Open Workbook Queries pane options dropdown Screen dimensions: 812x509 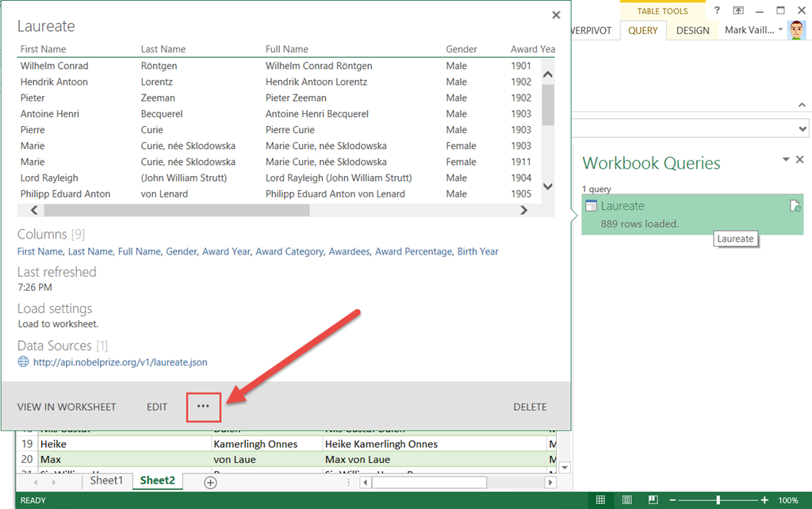(x=786, y=159)
